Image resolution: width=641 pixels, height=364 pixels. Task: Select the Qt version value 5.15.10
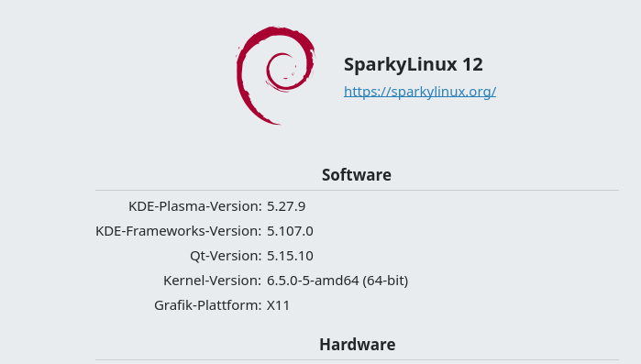pyautogui.click(x=290, y=256)
